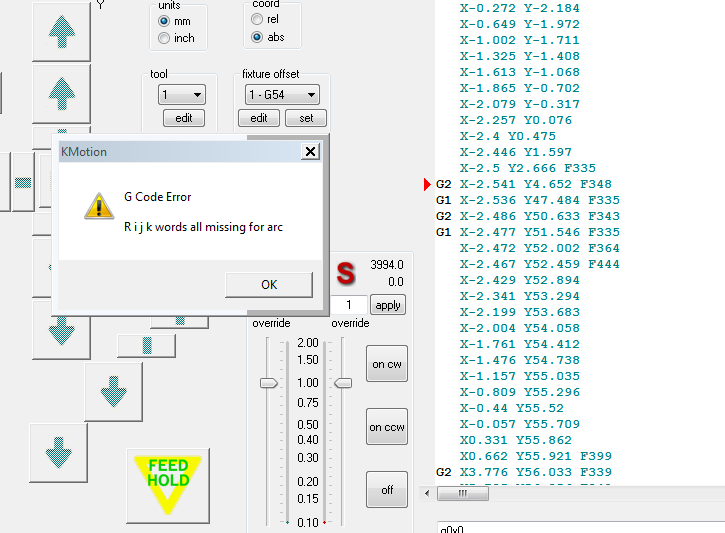Select G-code line X-2.5 Y2.666 F335
Viewport: 725px width, 533px height.
pos(528,168)
